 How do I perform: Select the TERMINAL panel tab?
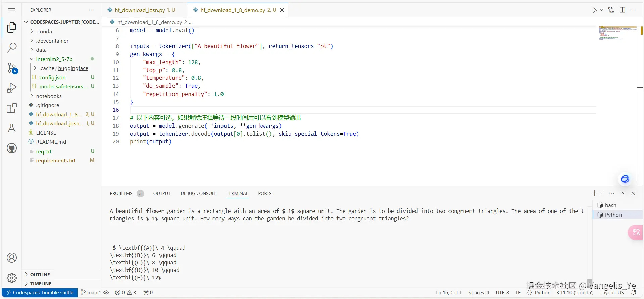click(x=237, y=193)
